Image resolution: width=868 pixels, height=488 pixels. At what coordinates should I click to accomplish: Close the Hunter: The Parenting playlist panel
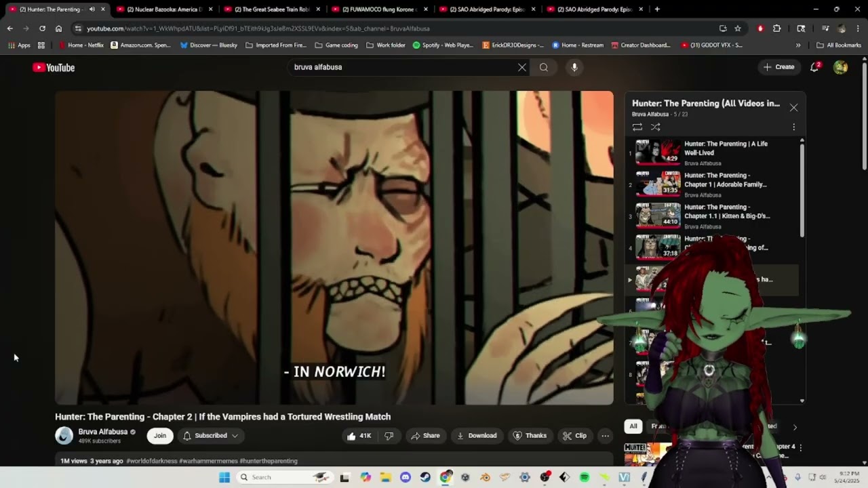tap(793, 107)
